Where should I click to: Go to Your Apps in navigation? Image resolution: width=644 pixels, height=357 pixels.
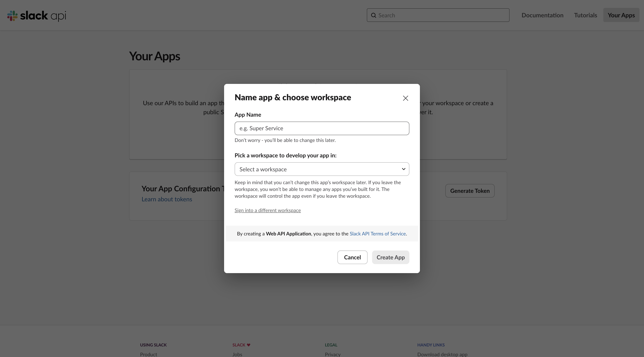[x=621, y=15]
